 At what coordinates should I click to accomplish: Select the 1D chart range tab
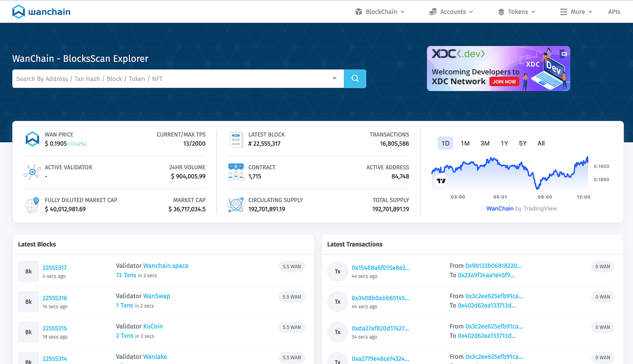click(x=445, y=143)
